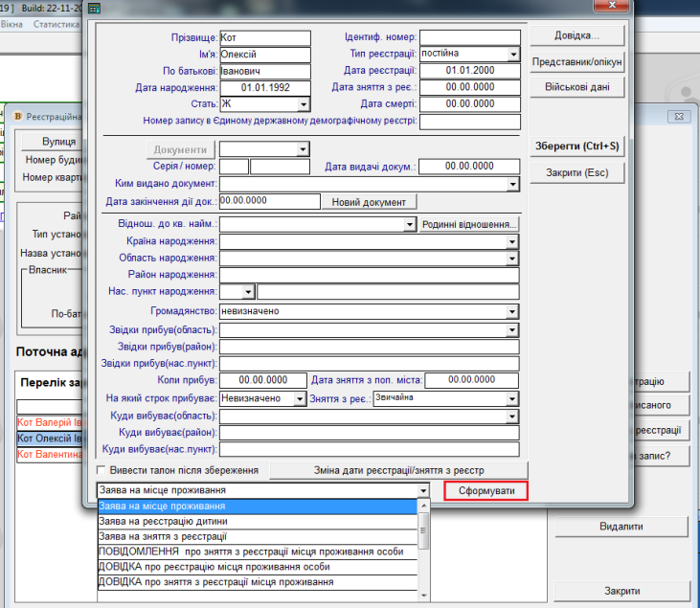Choose 'Заява на зняття з реєстрації' option
This screenshot has height=608, width=700.
257,536
